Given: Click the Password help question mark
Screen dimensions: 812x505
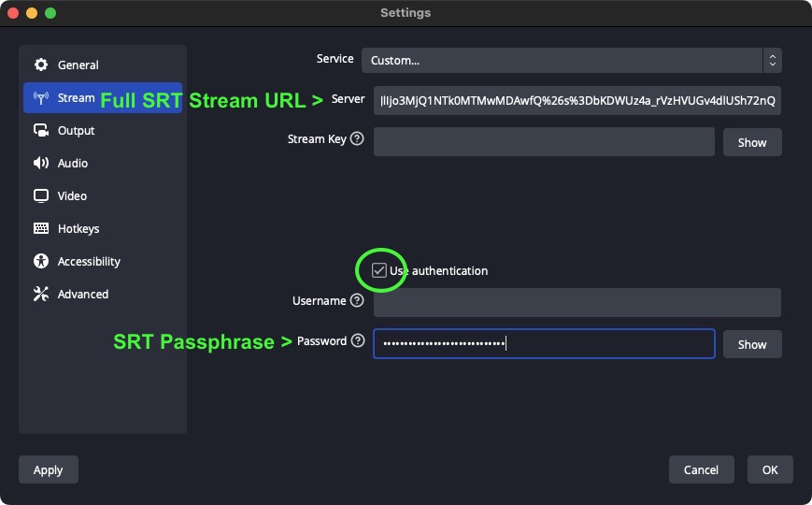Looking at the screenshot, I should pos(357,341).
